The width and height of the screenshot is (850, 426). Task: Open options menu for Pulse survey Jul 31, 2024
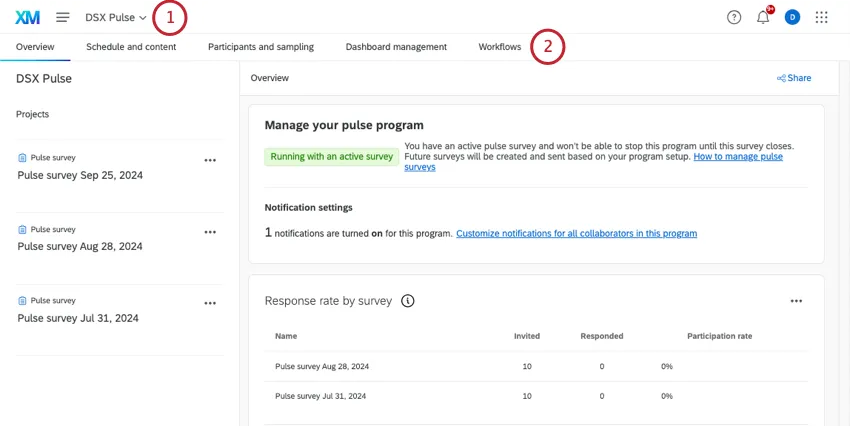tap(210, 303)
